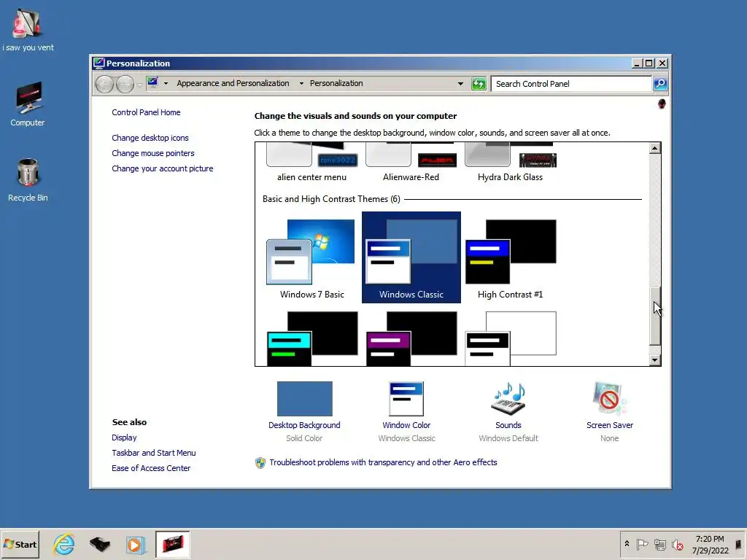Select the purple high contrast theme thumbnail
Viewport: 747px width, 560px height.
(x=411, y=338)
